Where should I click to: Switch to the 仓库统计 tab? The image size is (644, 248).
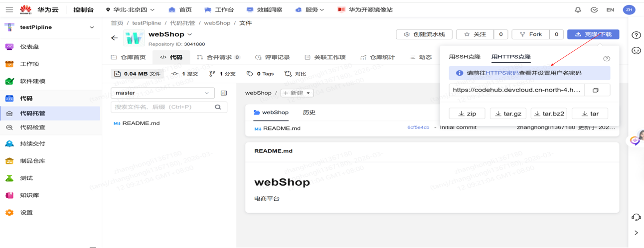377,57
